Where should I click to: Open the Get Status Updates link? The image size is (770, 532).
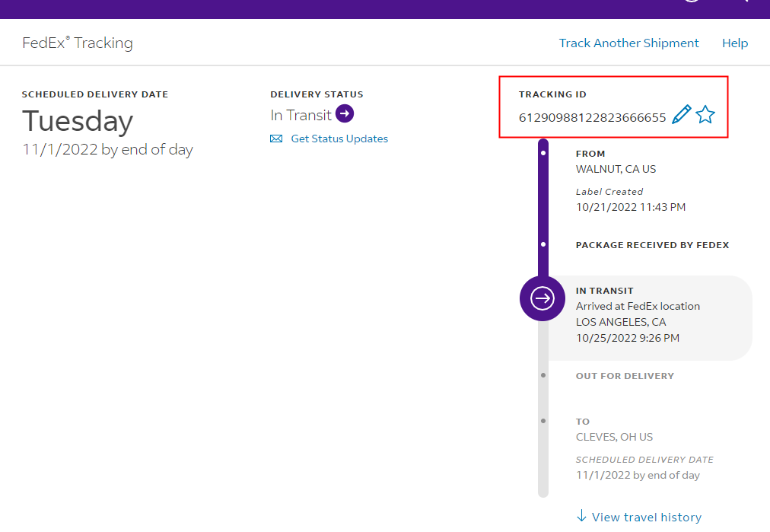pos(339,139)
